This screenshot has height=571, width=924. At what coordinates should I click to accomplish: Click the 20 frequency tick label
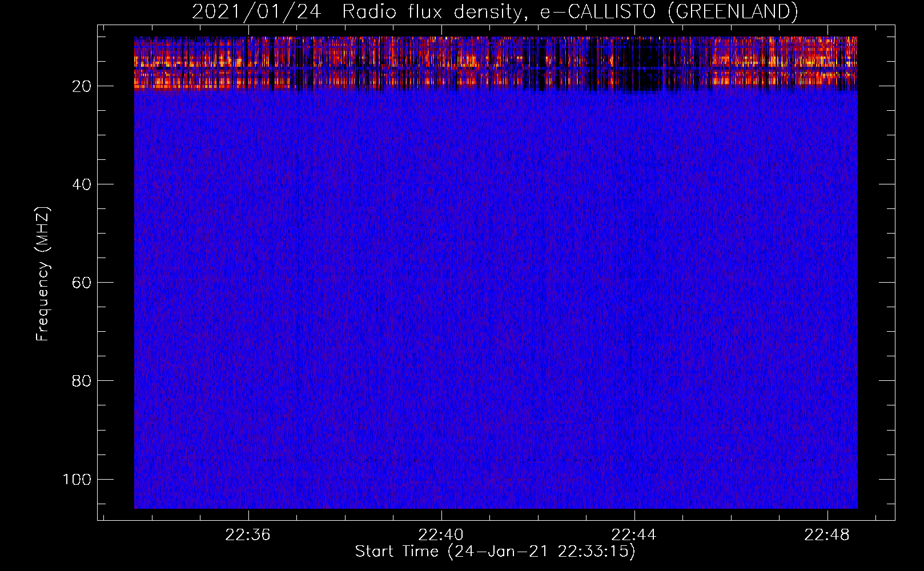(x=82, y=86)
